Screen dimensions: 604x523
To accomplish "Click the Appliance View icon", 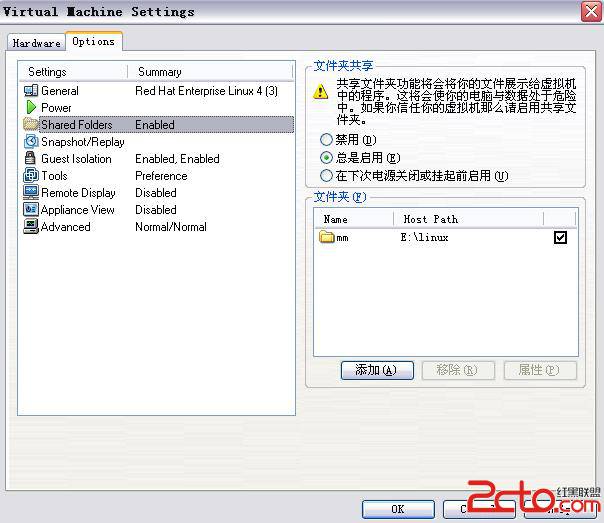I will pyautogui.click(x=30, y=210).
